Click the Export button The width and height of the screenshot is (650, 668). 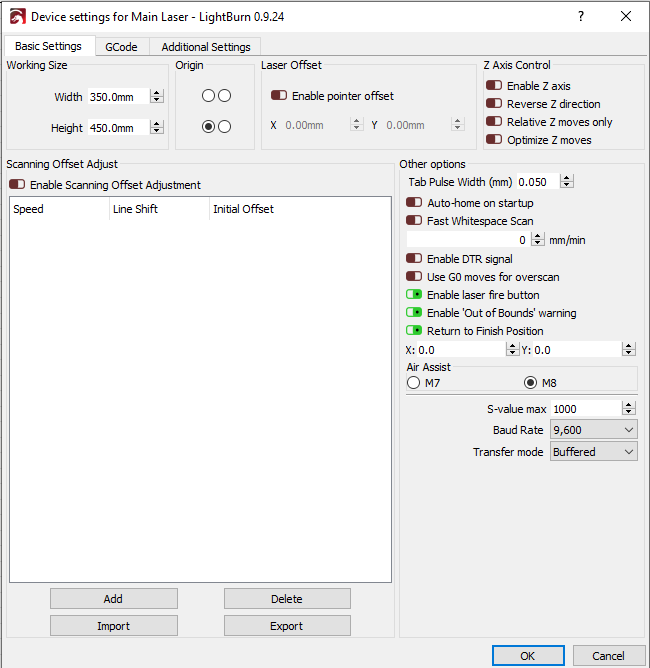point(287,625)
